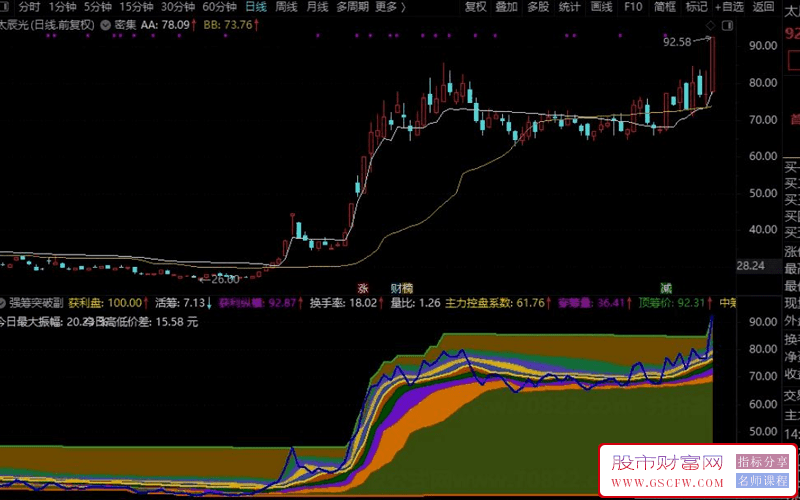The width and height of the screenshot is (800, 500).
Task: Click the 财榜 marker below the chart
Action: tap(402, 288)
